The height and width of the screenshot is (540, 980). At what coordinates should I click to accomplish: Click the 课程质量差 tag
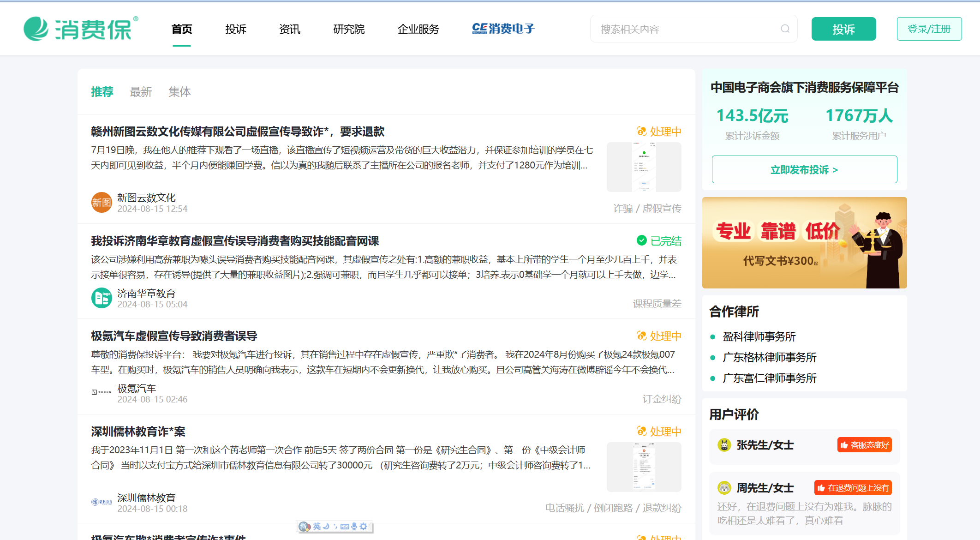pos(657,304)
